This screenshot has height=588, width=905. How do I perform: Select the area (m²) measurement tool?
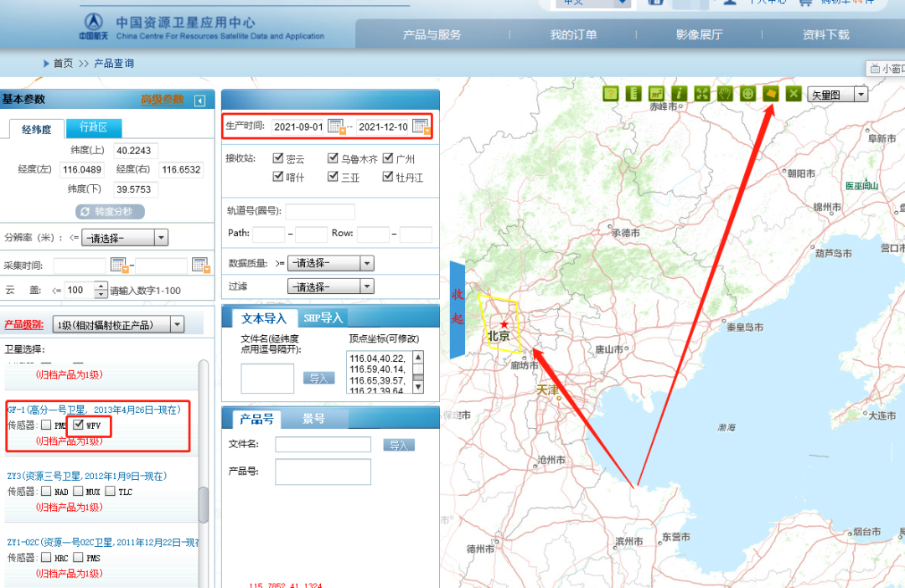(x=656, y=94)
